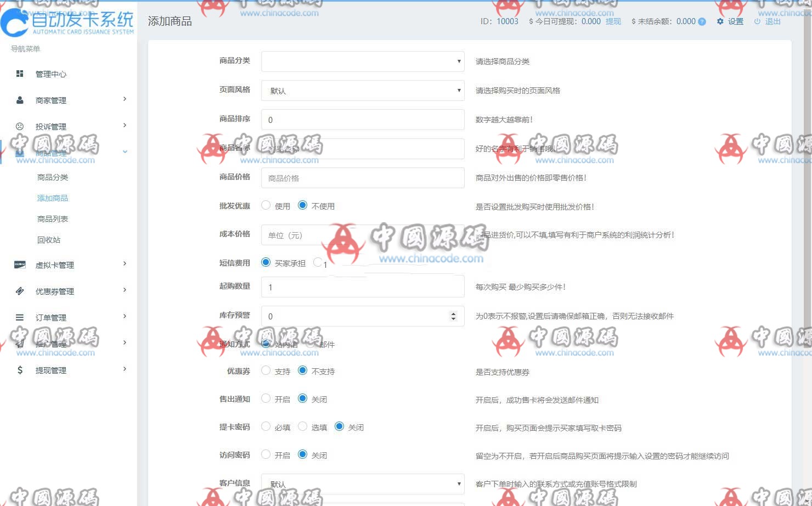Screen dimensions: 812x506
Task: Click the 退出 power icon
Action: (758, 22)
